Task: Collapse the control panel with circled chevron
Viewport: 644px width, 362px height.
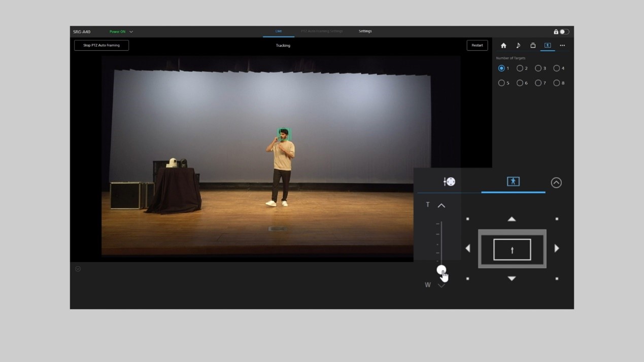Action: point(556,183)
